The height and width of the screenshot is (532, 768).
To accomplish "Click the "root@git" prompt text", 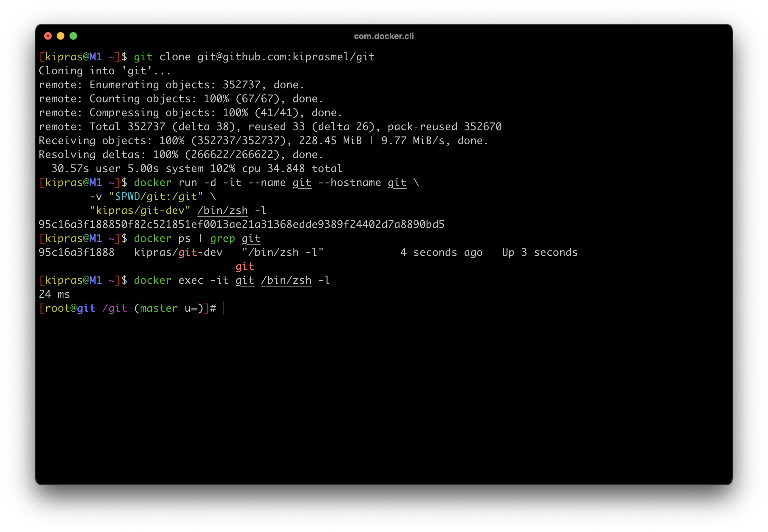I will 70,308.
